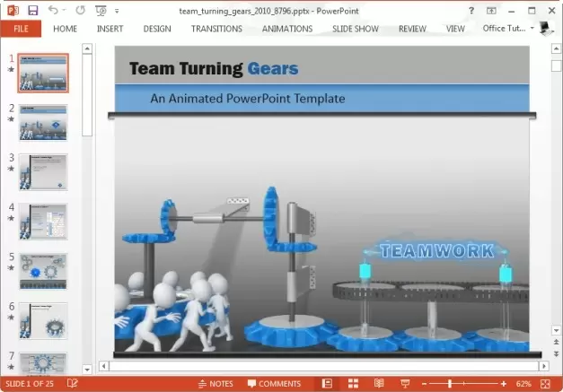Click the Undo arrow icon
The height and width of the screenshot is (392, 563).
click(53, 10)
